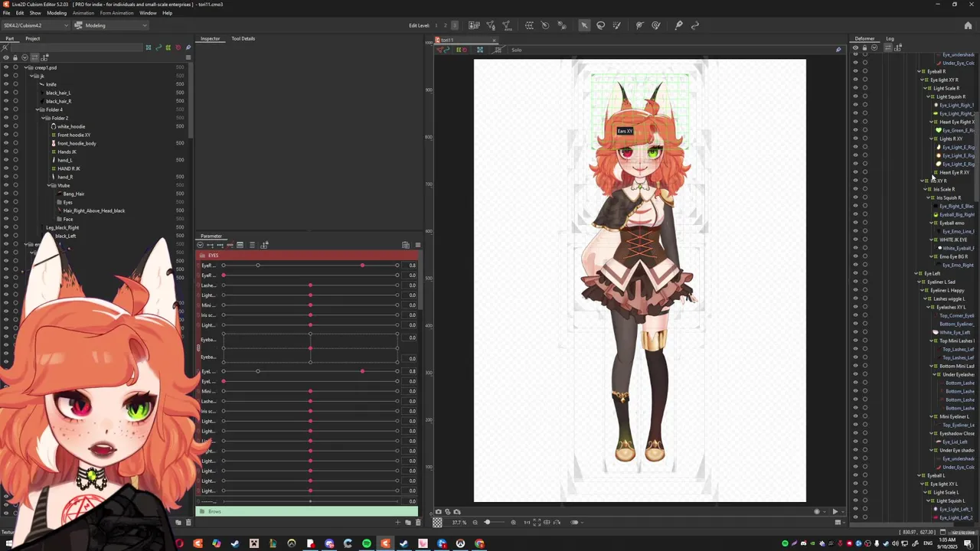Screen dimensions: 980x551
Task: Set Edit Level to 2
Action: (446, 25)
